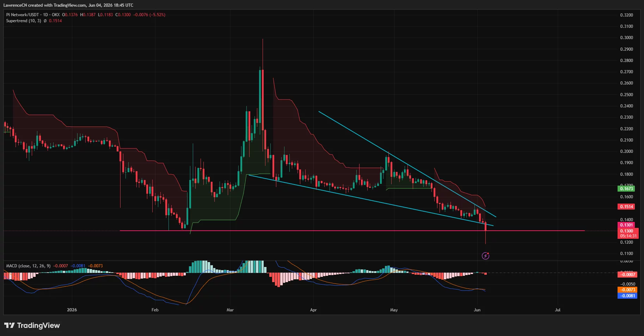Click the open value O0.1376
Viewport: 644px width, 336px height.
(x=70, y=15)
